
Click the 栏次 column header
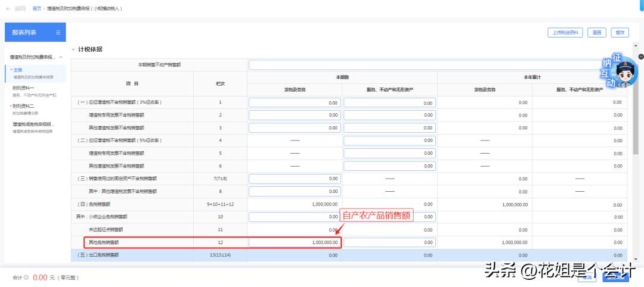coord(221,83)
